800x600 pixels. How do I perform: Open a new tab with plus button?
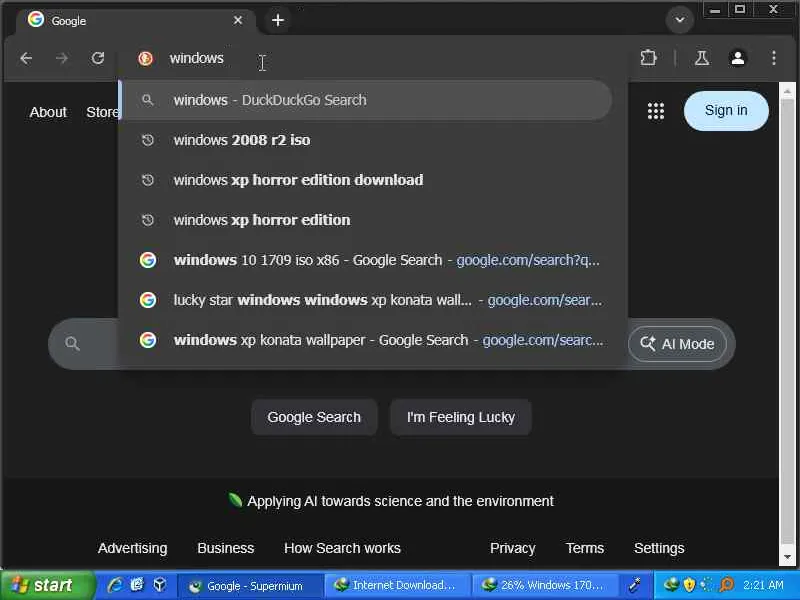click(278, 20)
